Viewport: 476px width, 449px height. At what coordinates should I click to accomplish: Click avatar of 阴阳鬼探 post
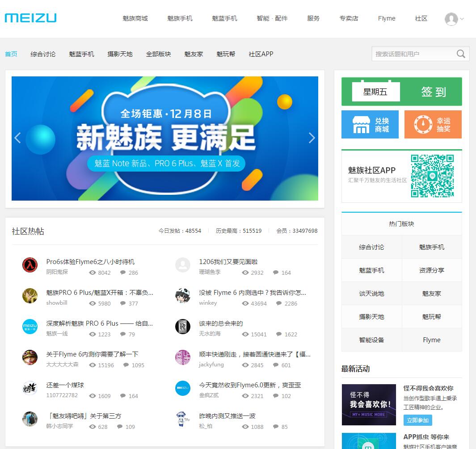click(30, 265)
